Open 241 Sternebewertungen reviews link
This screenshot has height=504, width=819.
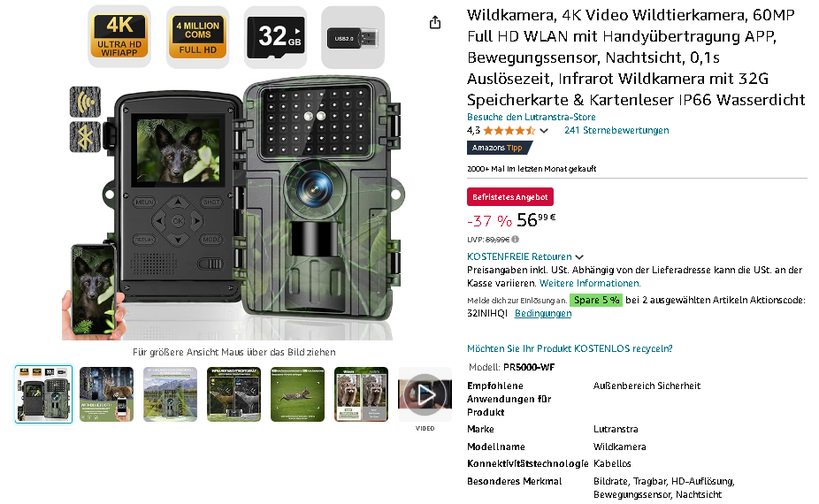click(616, 130)
